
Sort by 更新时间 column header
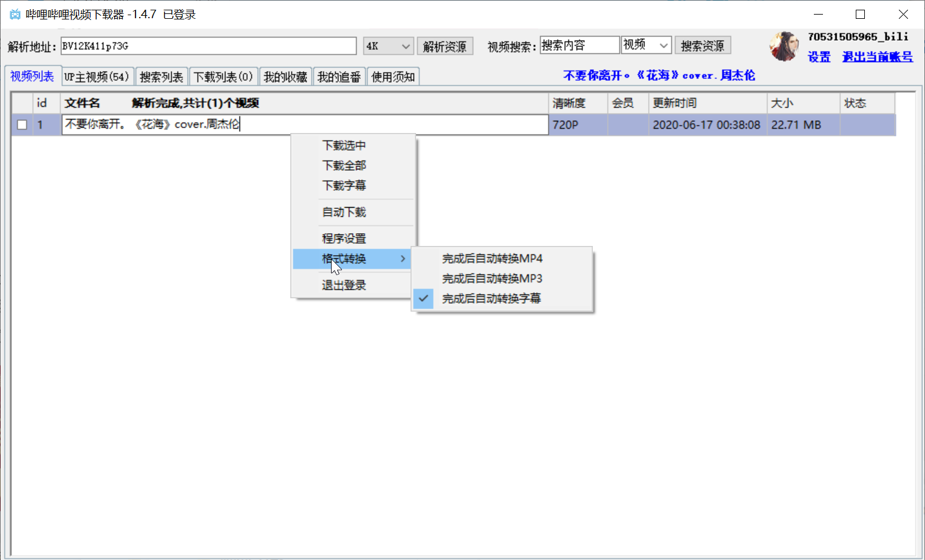(708, 103)
